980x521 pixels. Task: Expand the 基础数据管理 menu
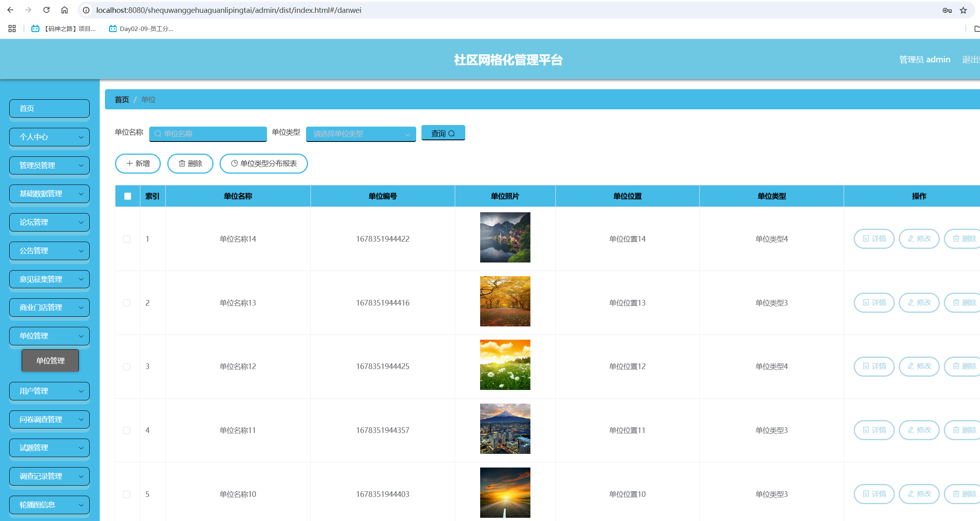49,194
